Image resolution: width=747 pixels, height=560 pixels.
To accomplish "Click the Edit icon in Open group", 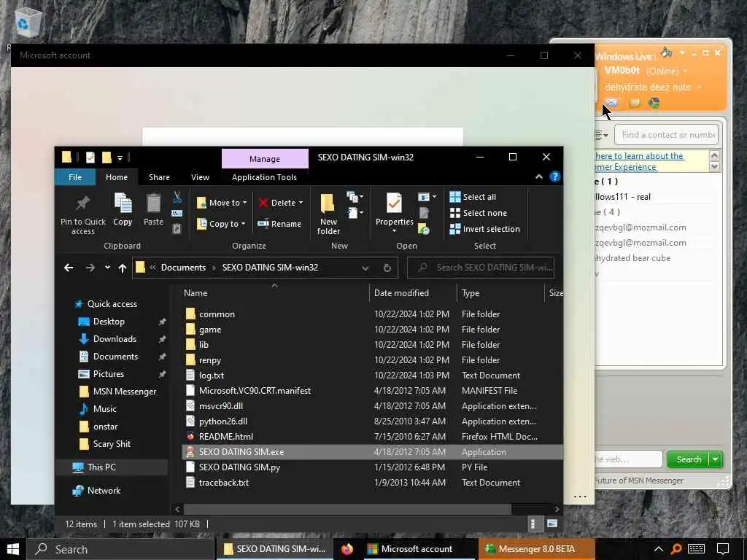I will tap(424, 213).
